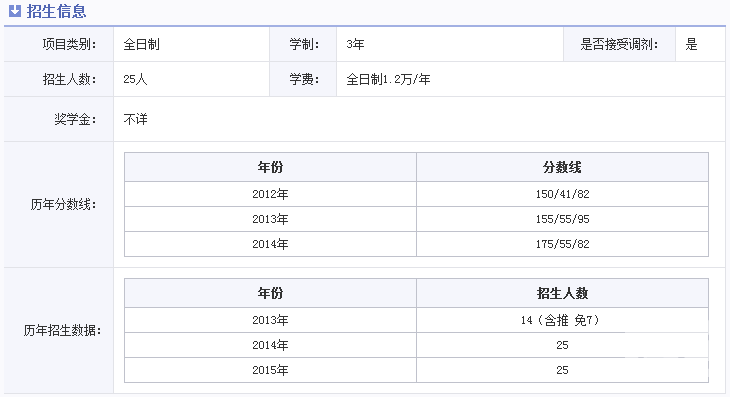This screenshot has width=730, height=397.
Task: Click the 2014年 cell in the 历年招生数据 table
Action: coord(270,345)
